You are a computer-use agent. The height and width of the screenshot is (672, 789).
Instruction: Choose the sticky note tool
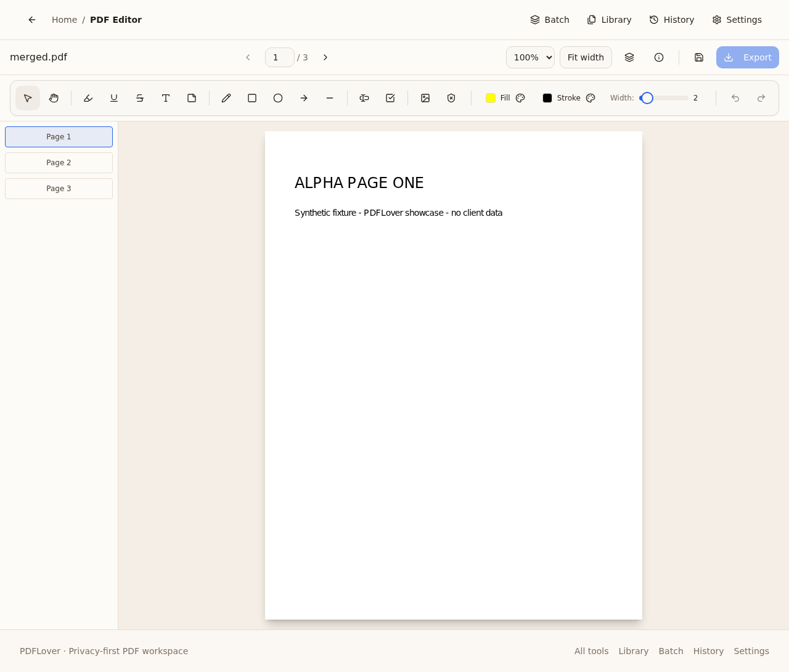click(x=192, y=98)
